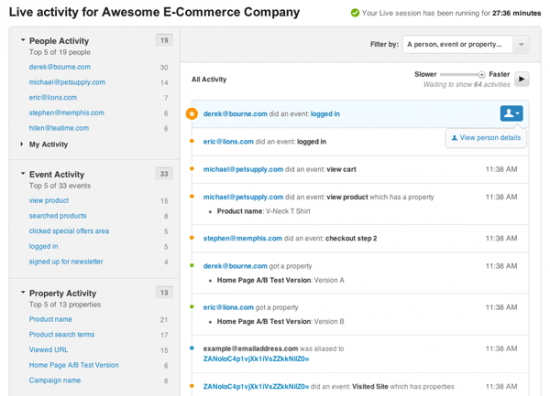This screenshot has width=550, height=396.
Task: Click the Event Activity count badge 33
Action: (164, 174)
